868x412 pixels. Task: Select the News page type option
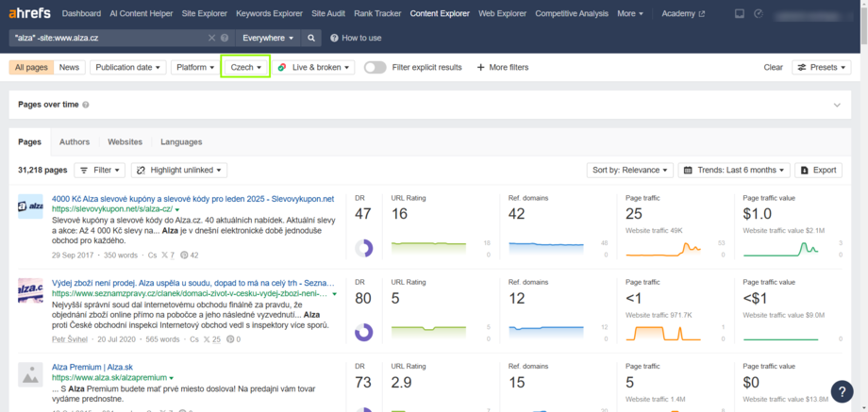click(x=69, y=68)
